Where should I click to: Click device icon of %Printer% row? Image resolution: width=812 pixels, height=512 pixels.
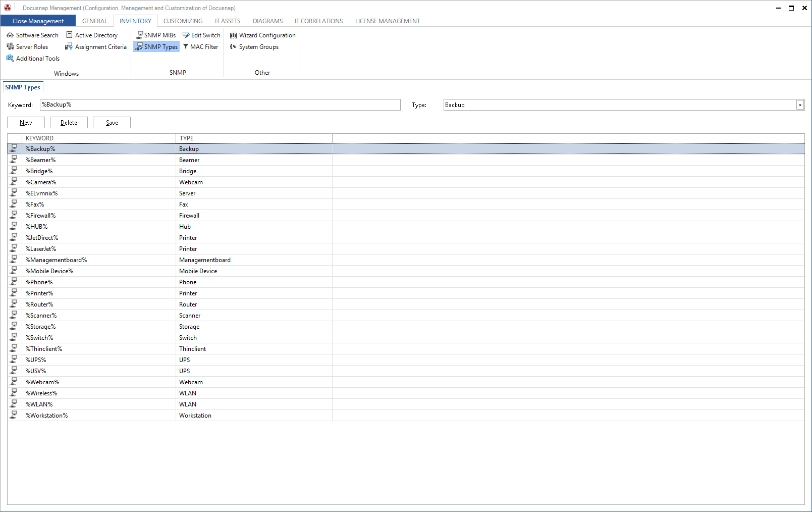pyautogui.click(x=14, y=293)
